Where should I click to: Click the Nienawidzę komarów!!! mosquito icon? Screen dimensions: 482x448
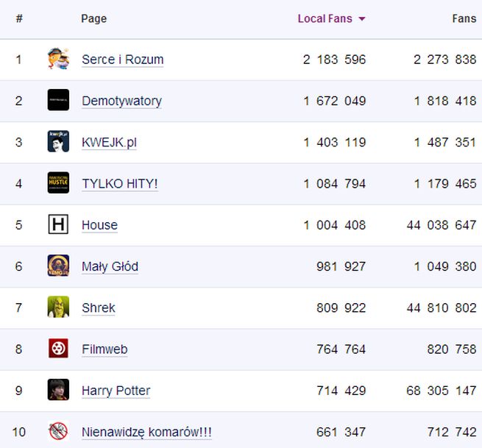pyautogui.click(x=58, y=431)
